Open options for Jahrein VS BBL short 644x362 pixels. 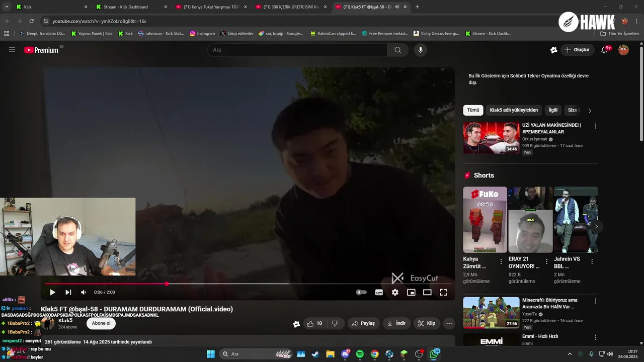pos(592,261)
